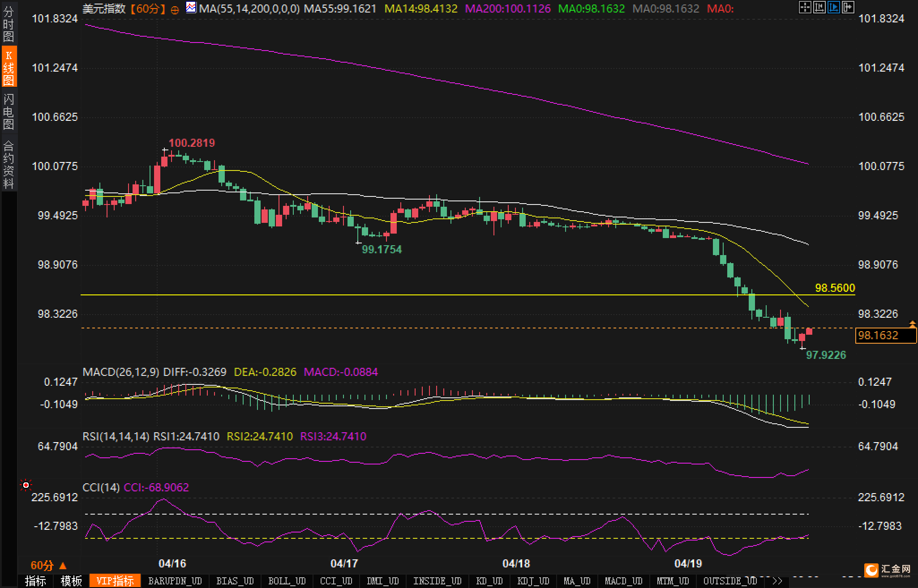Click the MACD:-0.0884 value
The width and height of the screenshot is (918, 588).
(x=341, y=372)
